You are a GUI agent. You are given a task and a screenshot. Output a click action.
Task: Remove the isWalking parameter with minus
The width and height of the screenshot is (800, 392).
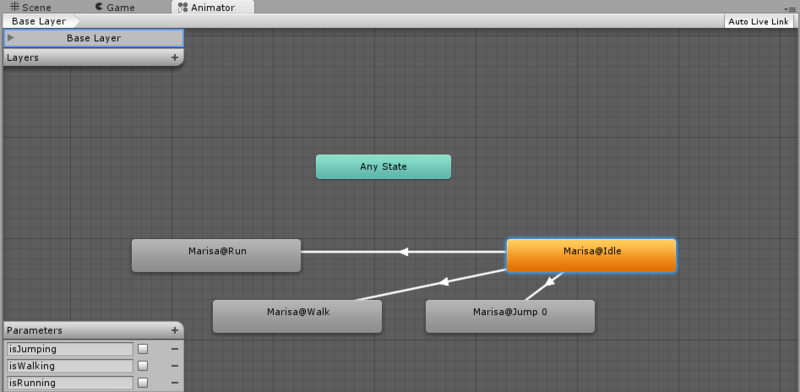(x=174, y=366)
